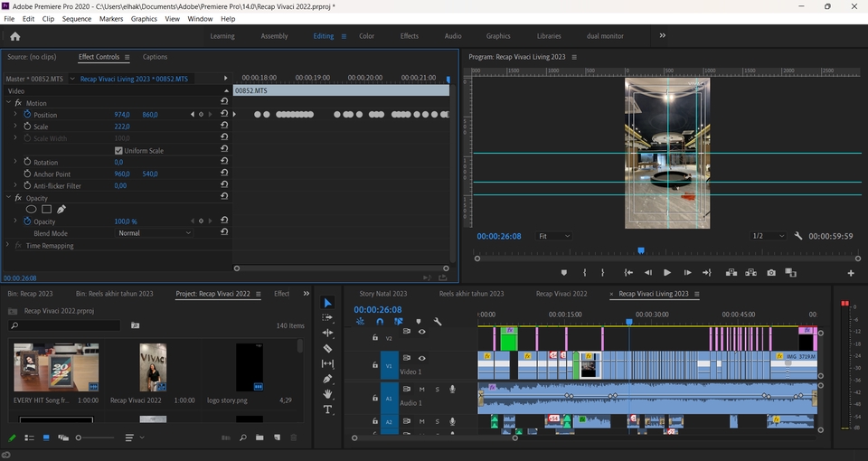Toggle V2 track output eye
The height and width of the screenshot is (461, 868).
coord(422,332)
